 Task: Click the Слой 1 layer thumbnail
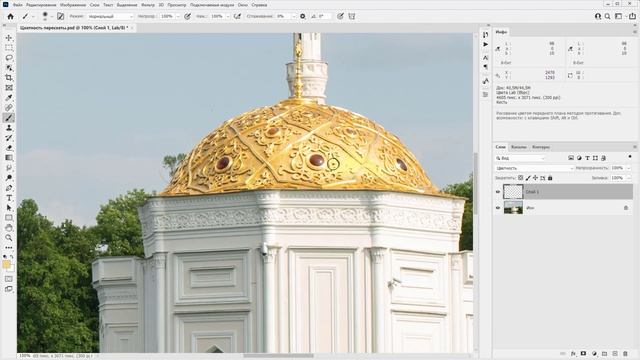(x=513, y=191)
